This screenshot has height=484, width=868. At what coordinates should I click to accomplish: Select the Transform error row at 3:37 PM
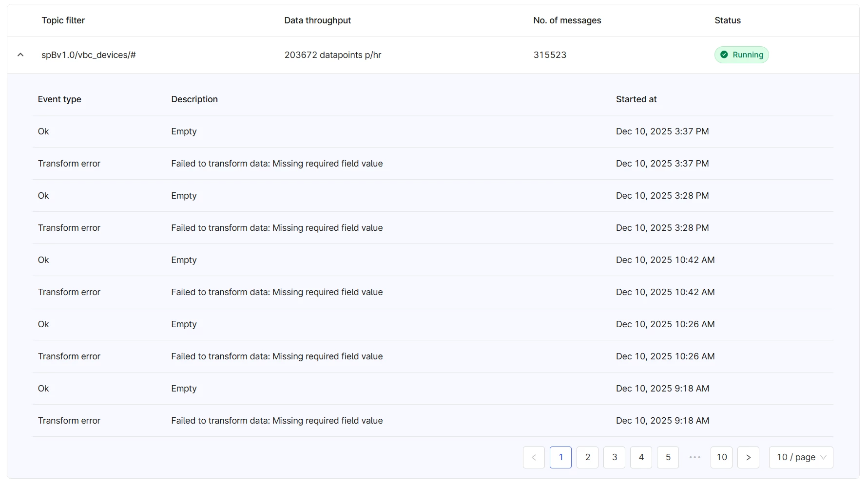(69, 164)
